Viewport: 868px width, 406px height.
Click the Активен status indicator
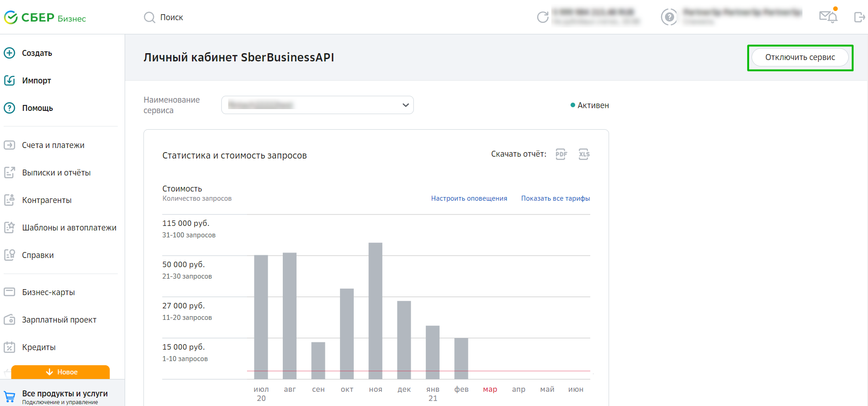pos(590,105)
